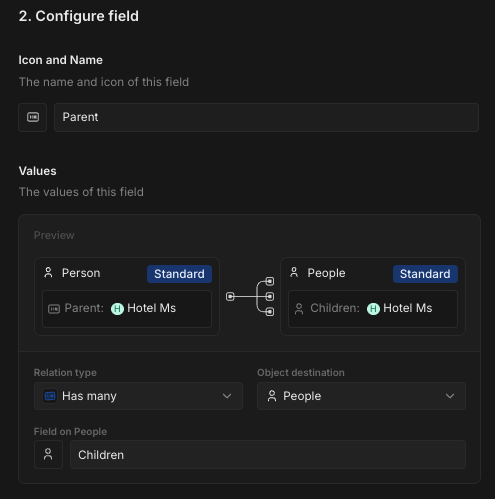This screenshot has width=495, height=499.
Task: Click the People icon in the preview card
Action: tap(294, 273)
